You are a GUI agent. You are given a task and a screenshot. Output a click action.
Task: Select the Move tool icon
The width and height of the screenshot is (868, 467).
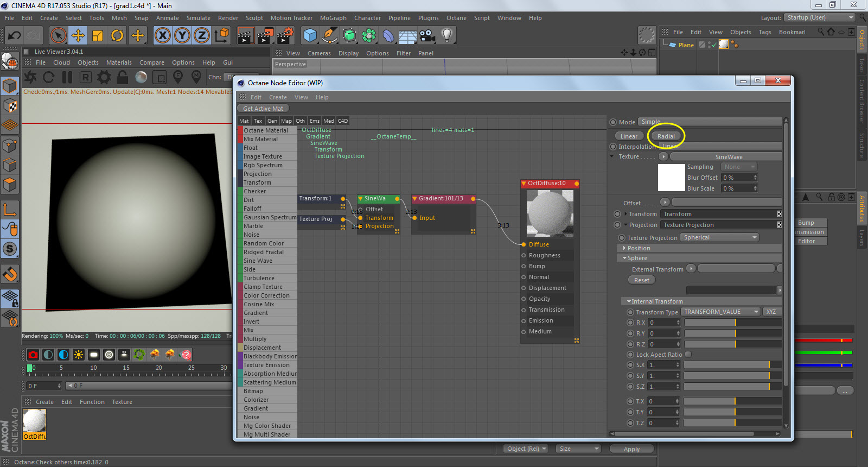[78, 36]
